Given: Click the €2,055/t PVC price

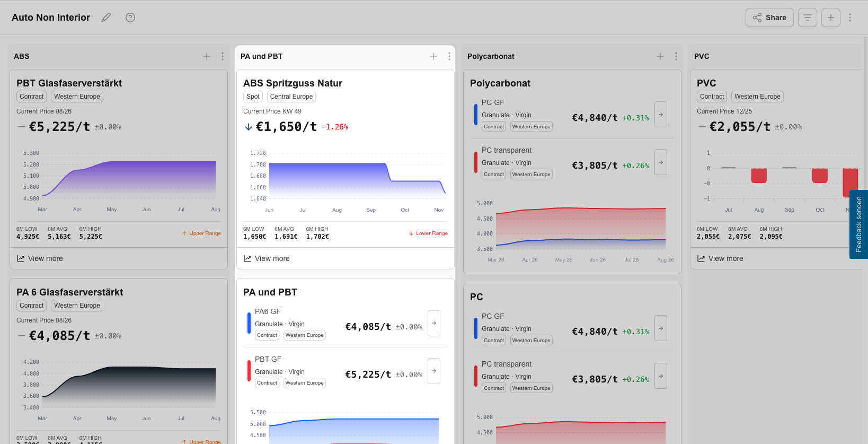Looking at the screenshot, I should click(x=740, y=127).
